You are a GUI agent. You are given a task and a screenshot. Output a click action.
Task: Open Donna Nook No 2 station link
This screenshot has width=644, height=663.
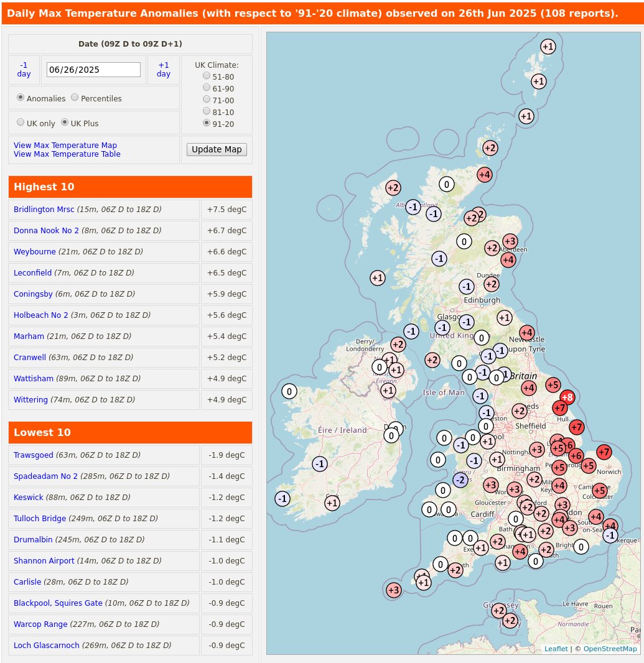(46, 231)
